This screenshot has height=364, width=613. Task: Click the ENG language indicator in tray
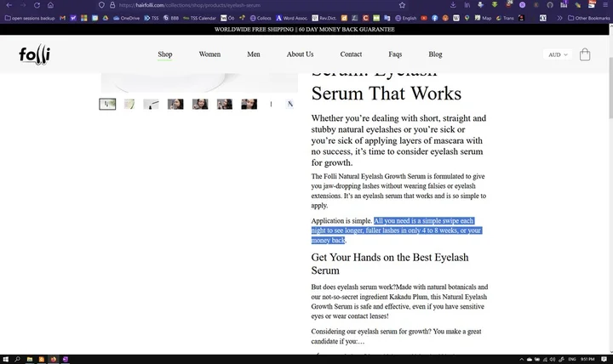pos(572,359)
